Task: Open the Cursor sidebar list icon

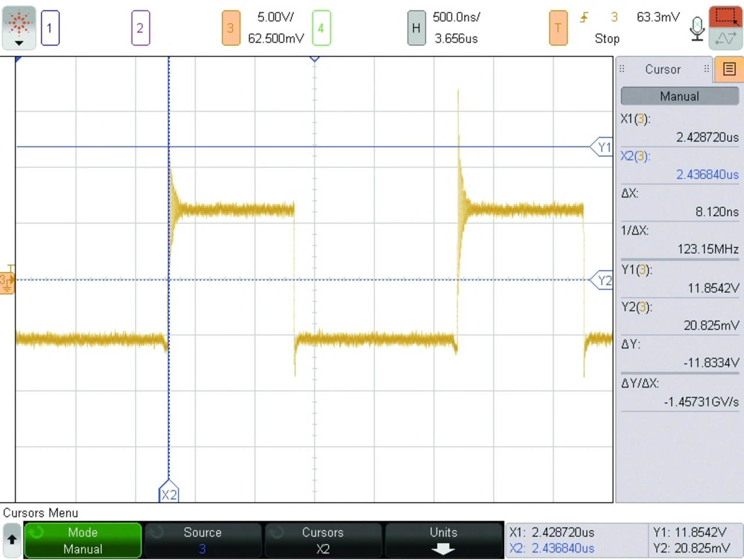Action: click(729, 69)
